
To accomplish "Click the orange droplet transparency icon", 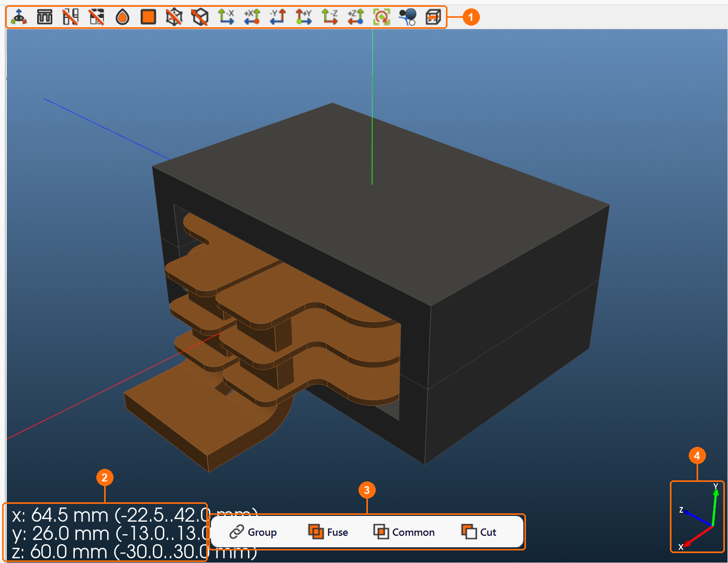I will click(122, 17).
